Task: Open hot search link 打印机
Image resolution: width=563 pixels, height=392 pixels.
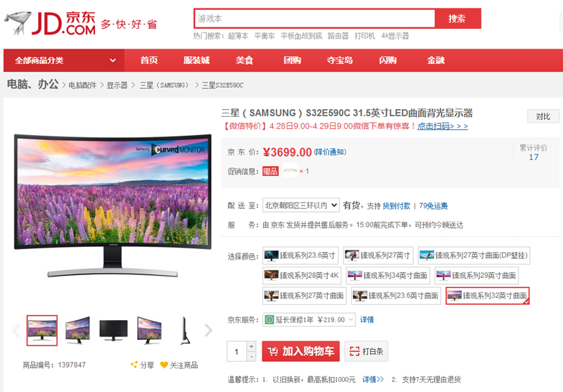Action: [x=365, y=36]
